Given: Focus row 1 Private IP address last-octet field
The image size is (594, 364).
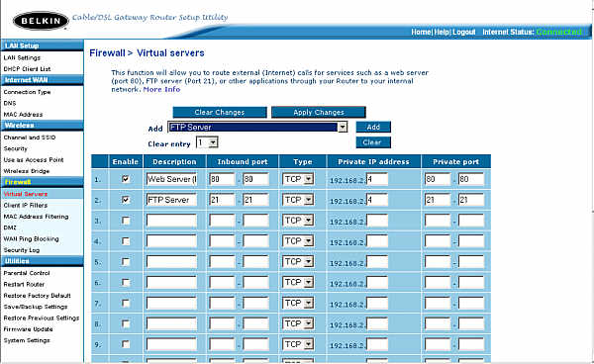Looking at the screenshot, I should (377, 179).
